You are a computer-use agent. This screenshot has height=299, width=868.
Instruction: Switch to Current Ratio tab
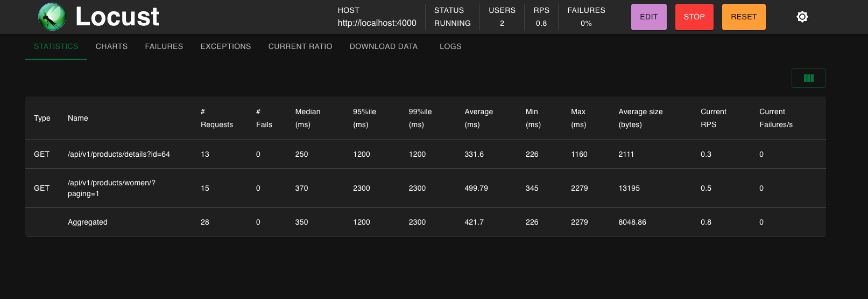pyautogui.click(x=300, y=46)
